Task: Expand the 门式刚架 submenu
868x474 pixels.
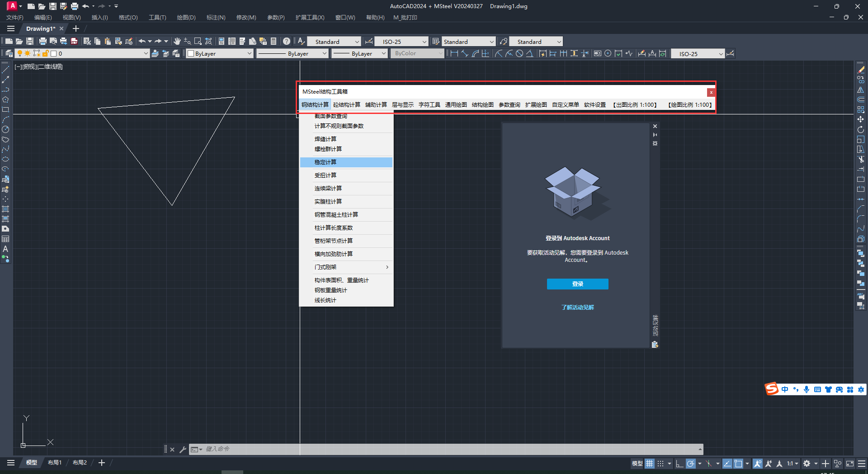Action: click(346, 267)
